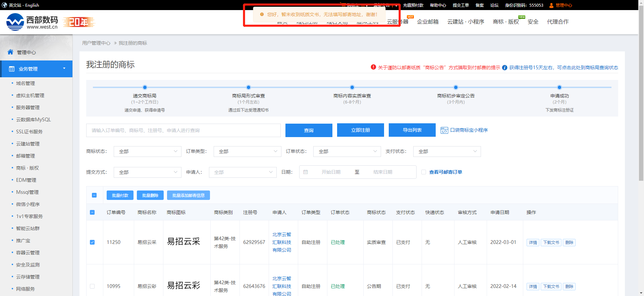
Task: Expand the 订单类型 dropdown
Action: pyautogui.click(x=247, y=152)
